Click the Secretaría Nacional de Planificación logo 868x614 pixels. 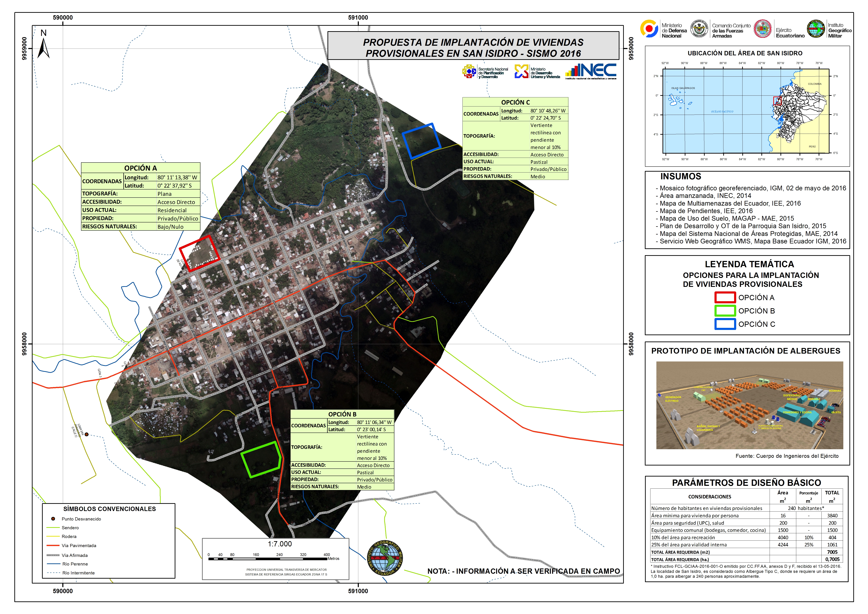pos(469,71)
